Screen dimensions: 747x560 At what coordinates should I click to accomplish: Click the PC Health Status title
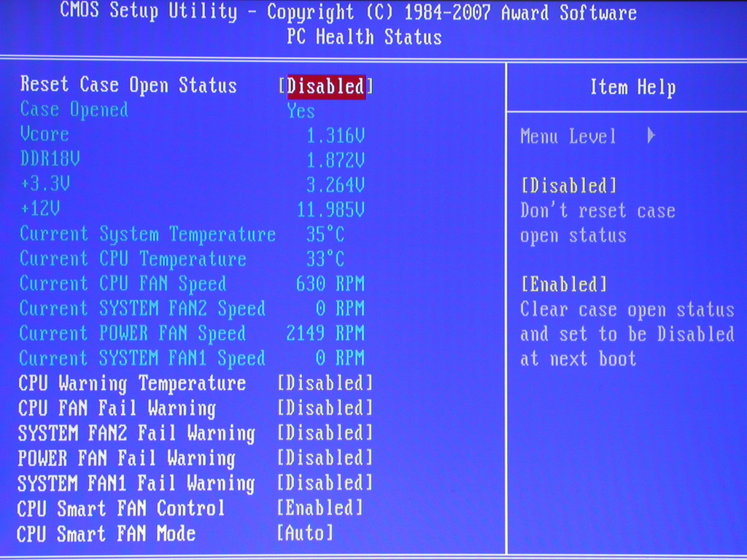365,37
